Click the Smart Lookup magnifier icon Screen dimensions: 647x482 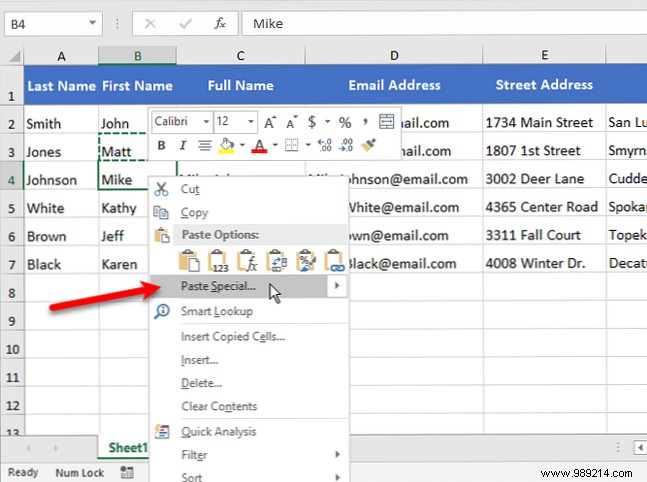162,311
